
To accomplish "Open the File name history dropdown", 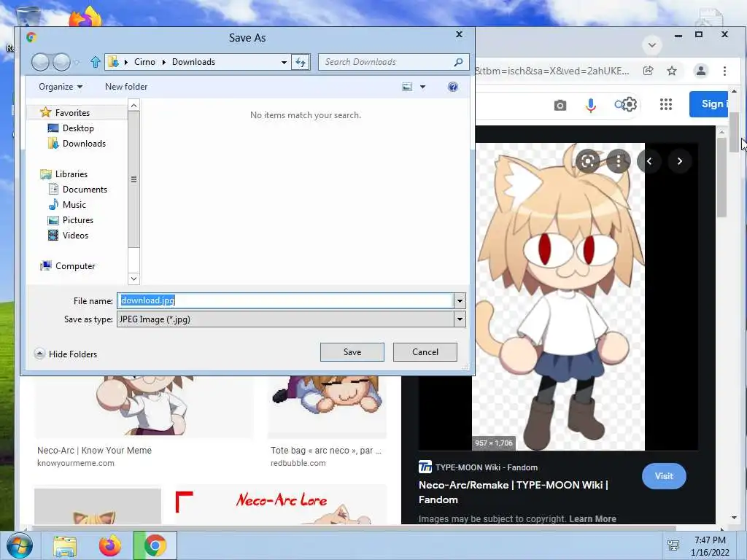I will coord(460,300).
